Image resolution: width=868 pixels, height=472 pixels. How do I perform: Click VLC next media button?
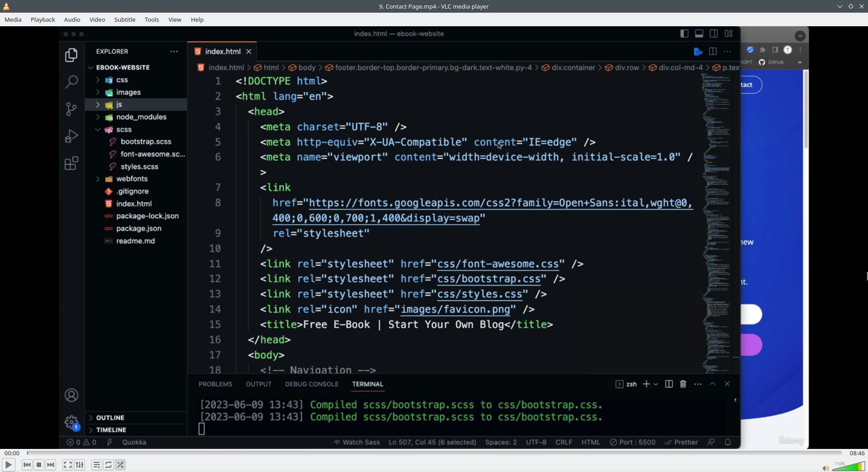tap(51, 465)
